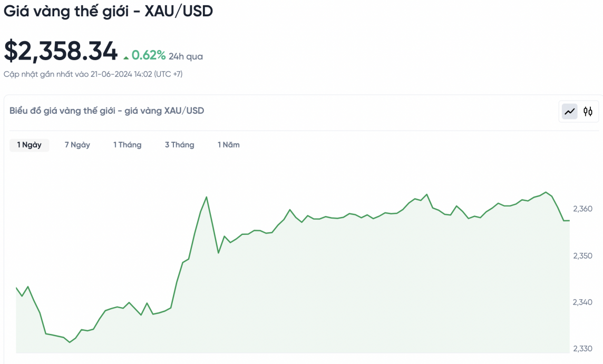Image resolution: width=603 pixels, height=364 pixels.
Task: Click the 2,350 y-axis label
Action: [x=582, y=255]
